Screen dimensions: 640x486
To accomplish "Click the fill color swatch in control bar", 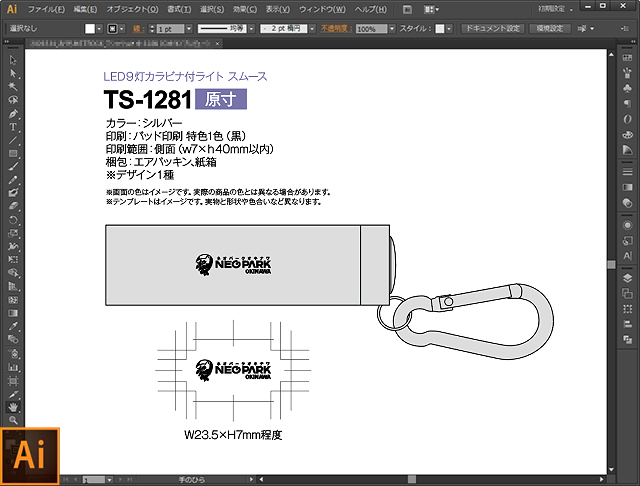I will click(x=90, y=29).
